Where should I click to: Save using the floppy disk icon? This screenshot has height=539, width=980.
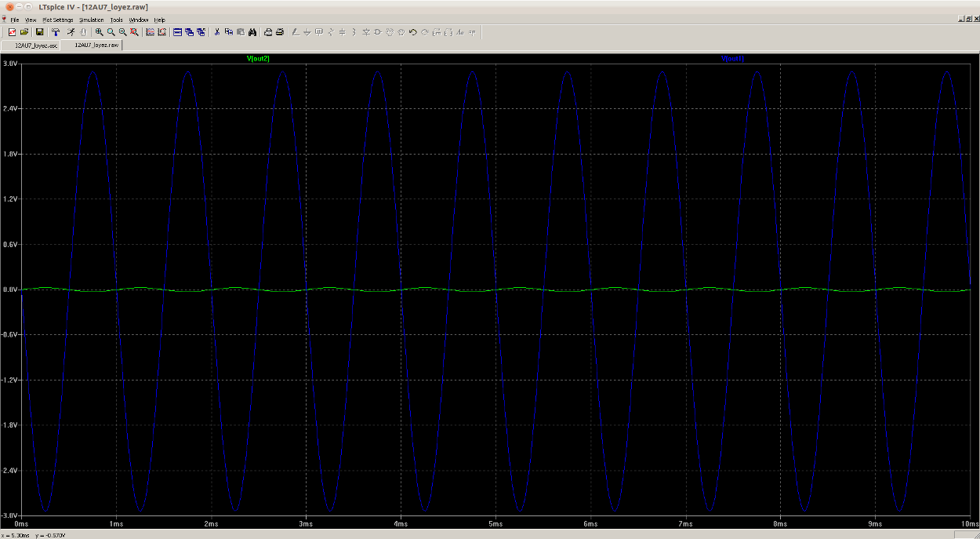(x=39, y=32)
